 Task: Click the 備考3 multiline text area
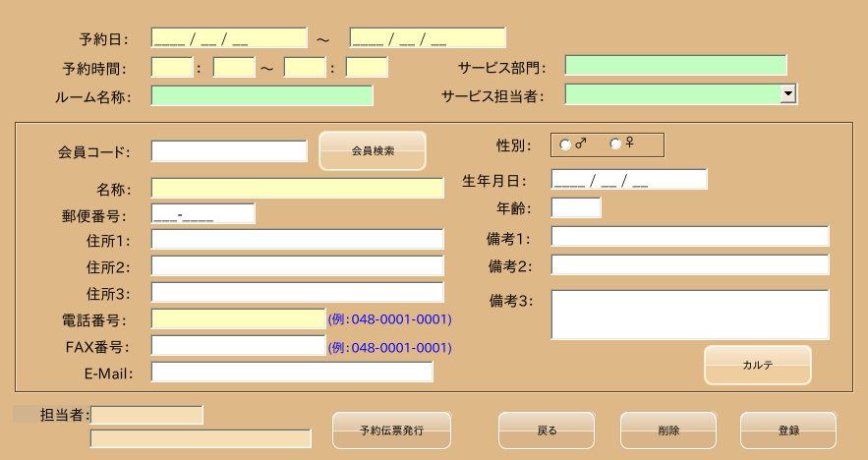pos(690,315)
